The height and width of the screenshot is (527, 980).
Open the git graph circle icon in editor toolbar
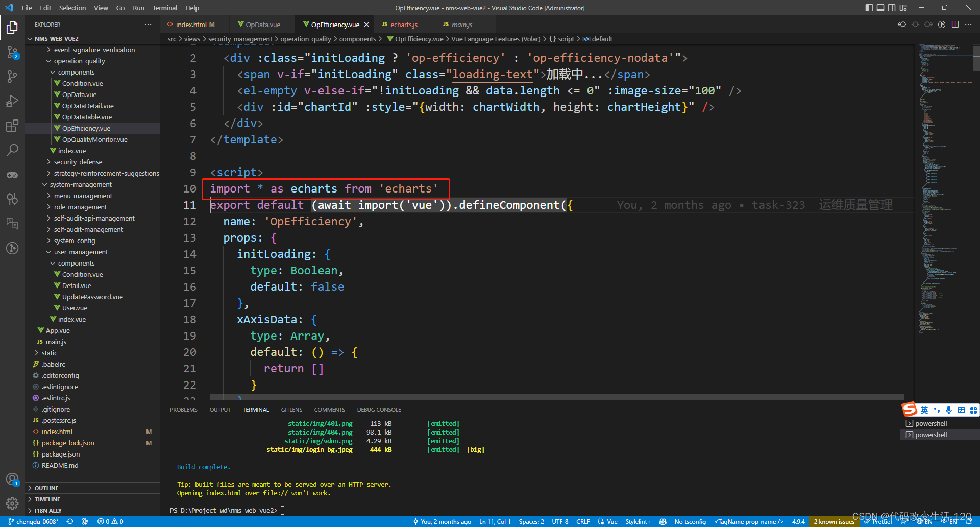point(942,25)
